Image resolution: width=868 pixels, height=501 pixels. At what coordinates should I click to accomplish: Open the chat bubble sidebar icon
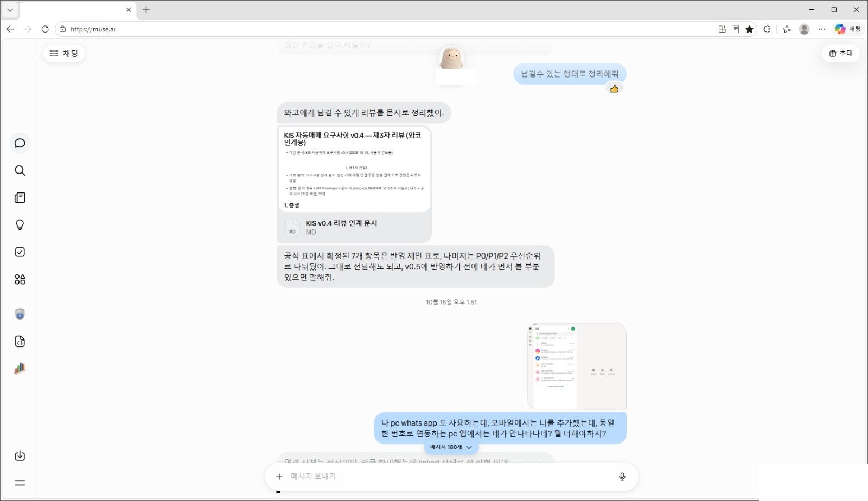(x=20, y=143)
